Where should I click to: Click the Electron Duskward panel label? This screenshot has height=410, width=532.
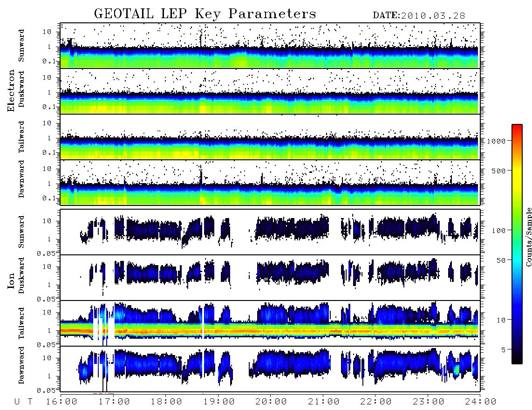(x=21, y=89)
